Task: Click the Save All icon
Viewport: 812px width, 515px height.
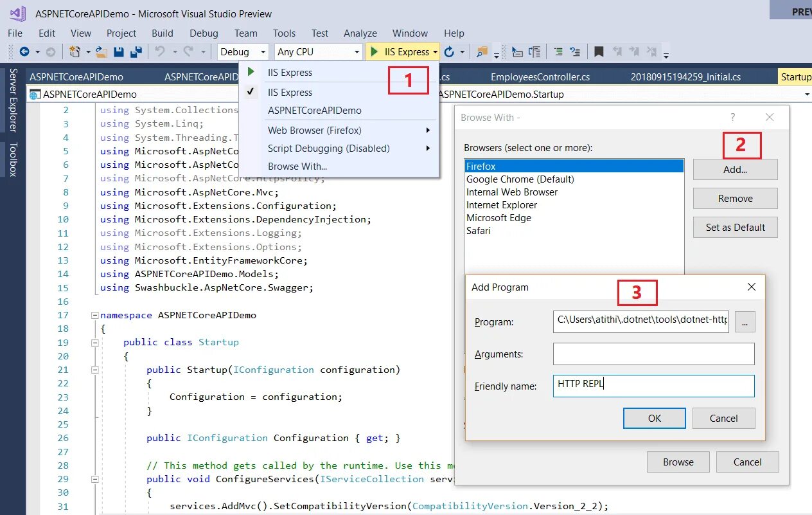Action: (x=136, y=52)
